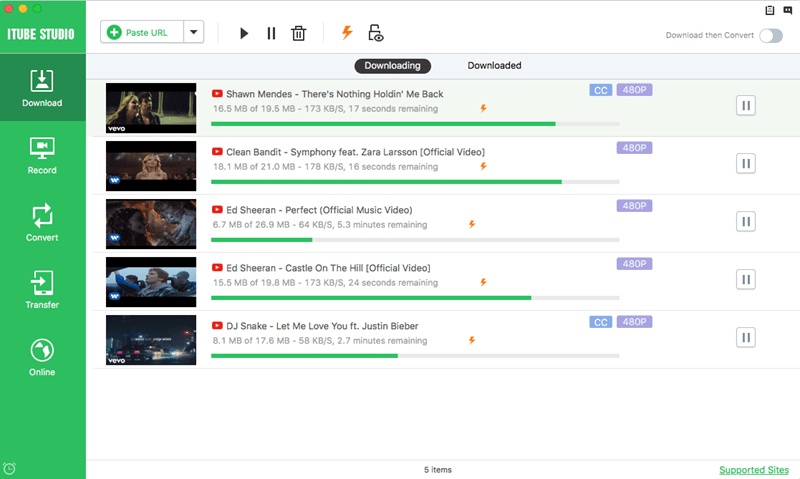Open the Record section in sidebar
Viewport: 800px width, 479px height.
[42, 156]
